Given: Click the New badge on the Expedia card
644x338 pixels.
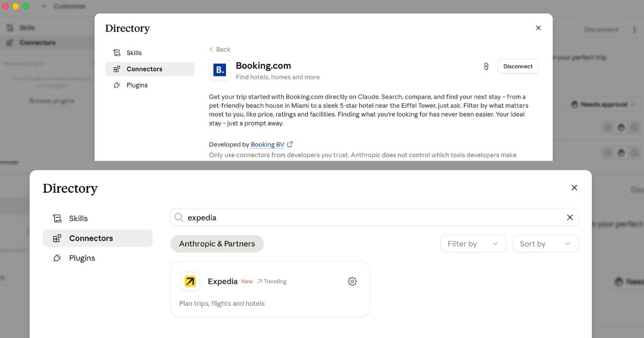Looking at the screenshot, I should 247,281.
